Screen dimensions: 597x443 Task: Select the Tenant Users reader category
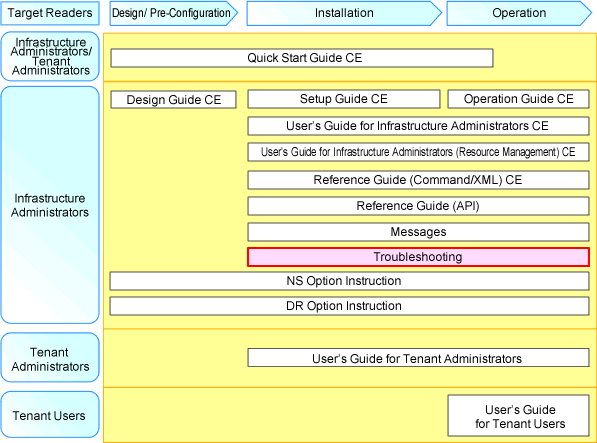click(x=50, y=415)
